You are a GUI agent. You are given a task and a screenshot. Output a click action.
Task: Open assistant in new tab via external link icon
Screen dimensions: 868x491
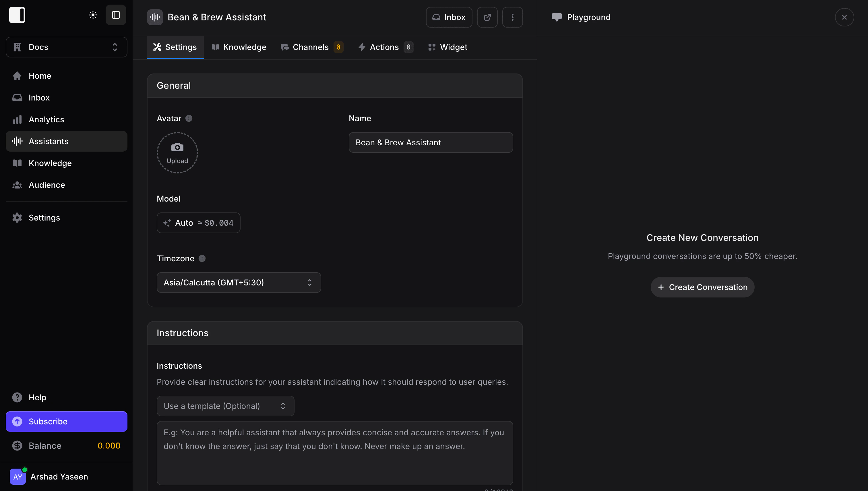click(487, 17)
